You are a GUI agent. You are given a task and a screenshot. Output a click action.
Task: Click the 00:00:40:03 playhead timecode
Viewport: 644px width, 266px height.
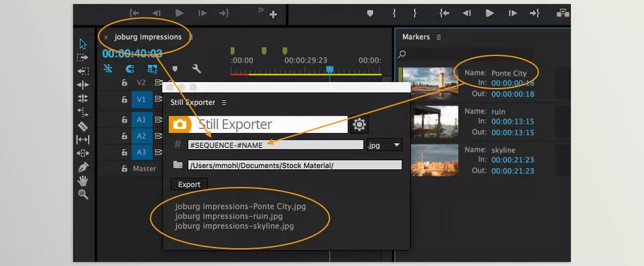click(132, 54)
